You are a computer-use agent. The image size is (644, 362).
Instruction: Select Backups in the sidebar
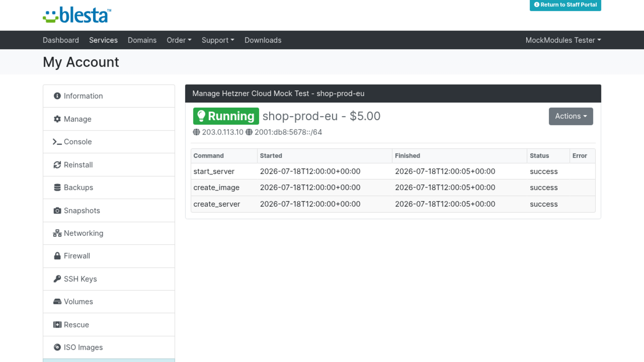pyautogui.click(x=109, y=188)
